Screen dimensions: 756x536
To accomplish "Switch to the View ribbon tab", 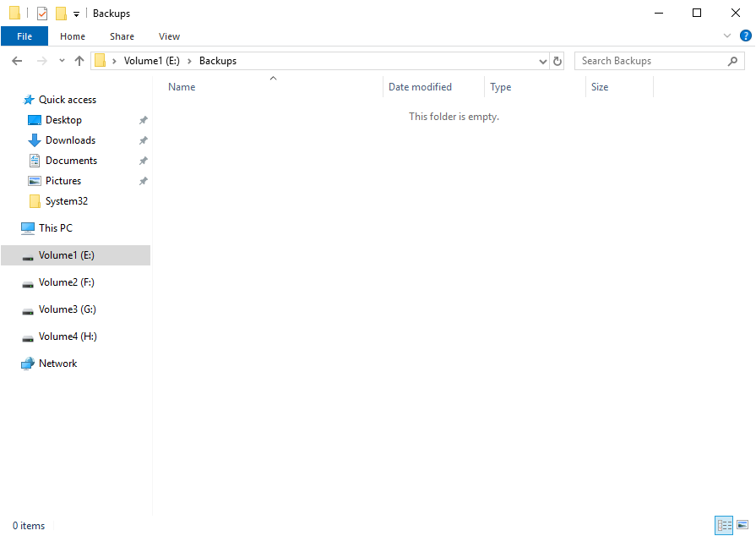I will pyautogui.click(x=169, y=36).
